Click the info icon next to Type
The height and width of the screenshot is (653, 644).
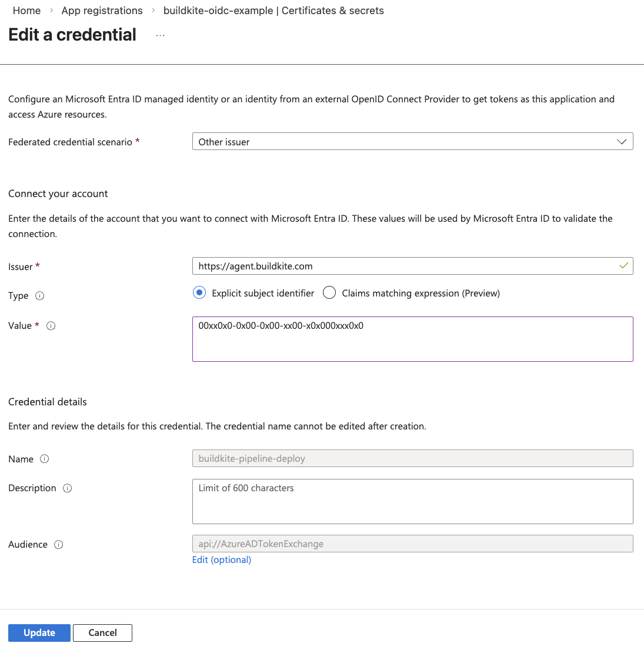point(40,296)
